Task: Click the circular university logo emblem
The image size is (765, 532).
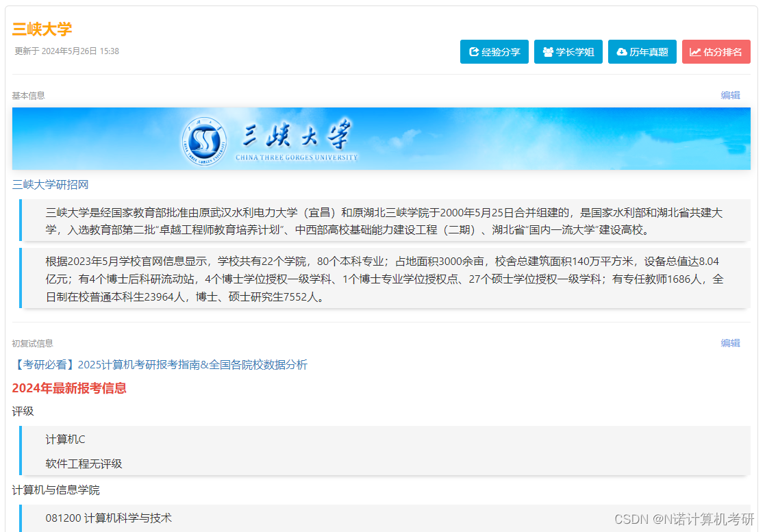Action: (204, 142)
